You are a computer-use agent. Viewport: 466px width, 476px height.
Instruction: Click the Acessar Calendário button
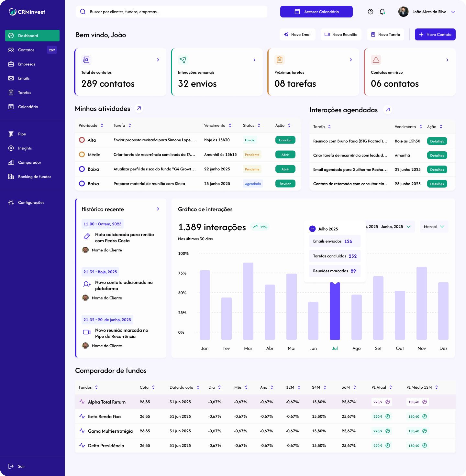coord(316,12)
